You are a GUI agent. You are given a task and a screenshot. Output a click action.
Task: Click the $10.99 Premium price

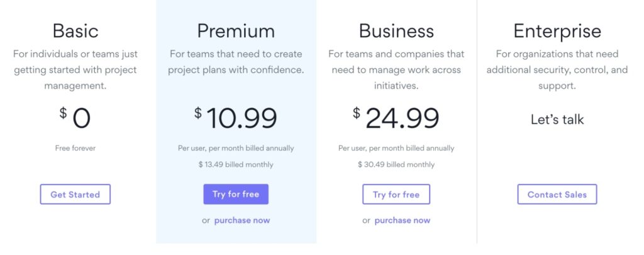click(x=236, y=118)
